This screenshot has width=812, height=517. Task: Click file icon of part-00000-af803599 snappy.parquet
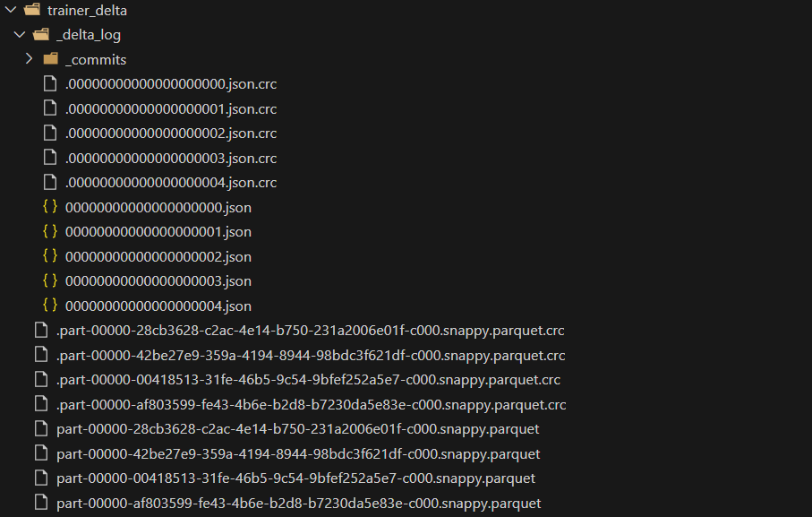pyautogui.click(x=41, y=502)
